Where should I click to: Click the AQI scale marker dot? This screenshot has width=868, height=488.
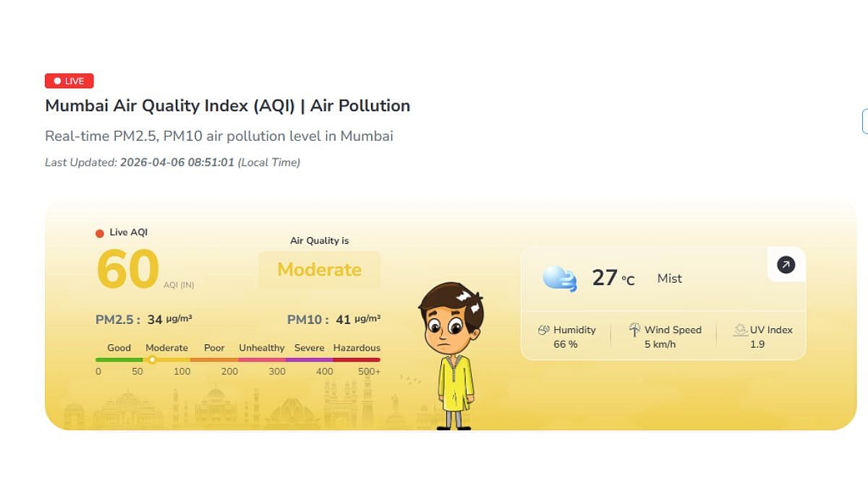pyautogui.click(x=152, y=359)
